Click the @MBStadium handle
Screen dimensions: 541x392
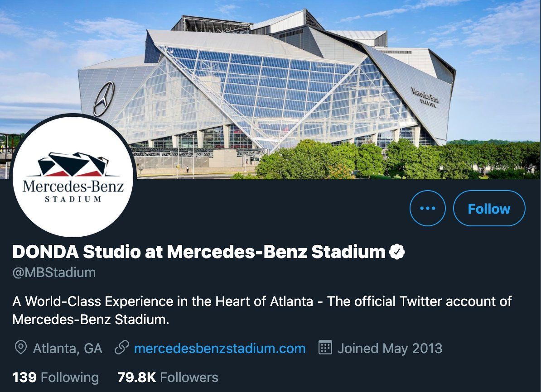point(54,272)
